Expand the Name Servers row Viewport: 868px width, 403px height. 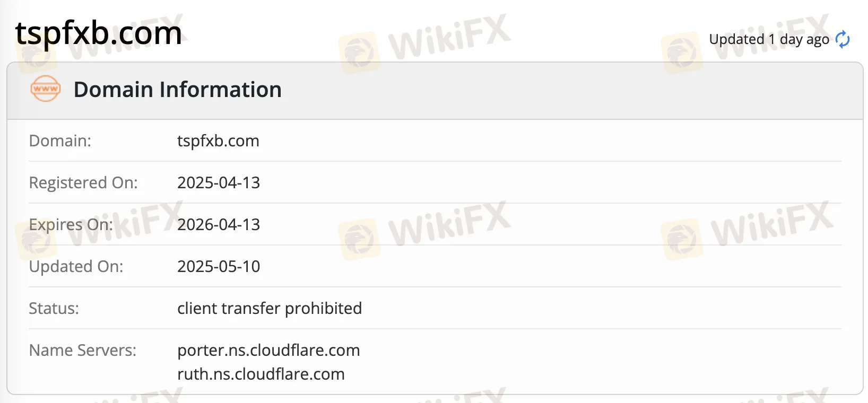(x=83, y=350)
